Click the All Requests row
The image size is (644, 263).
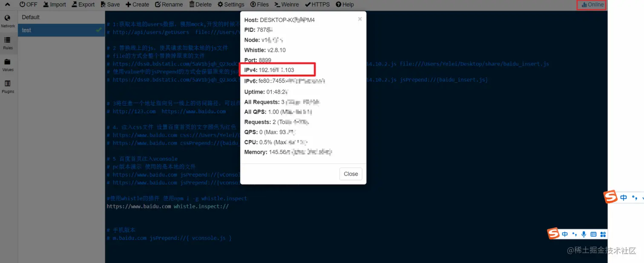coord(282,102)
